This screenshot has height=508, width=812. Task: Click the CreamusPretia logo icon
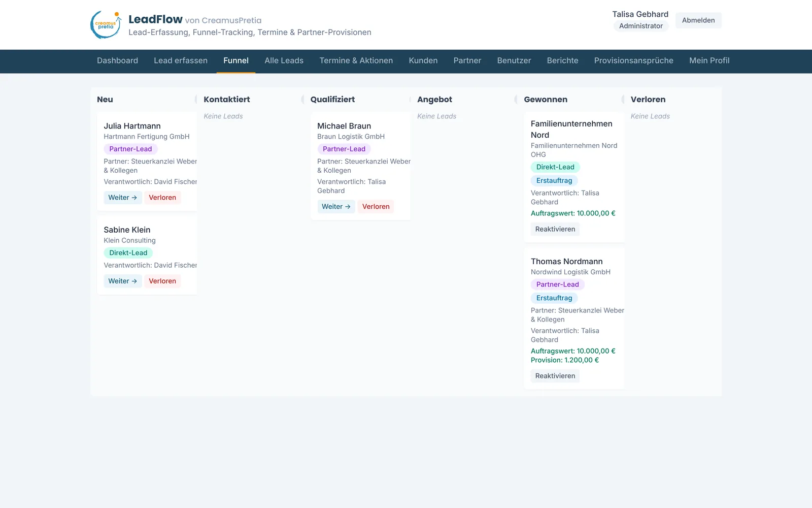[x=106, y=25]
